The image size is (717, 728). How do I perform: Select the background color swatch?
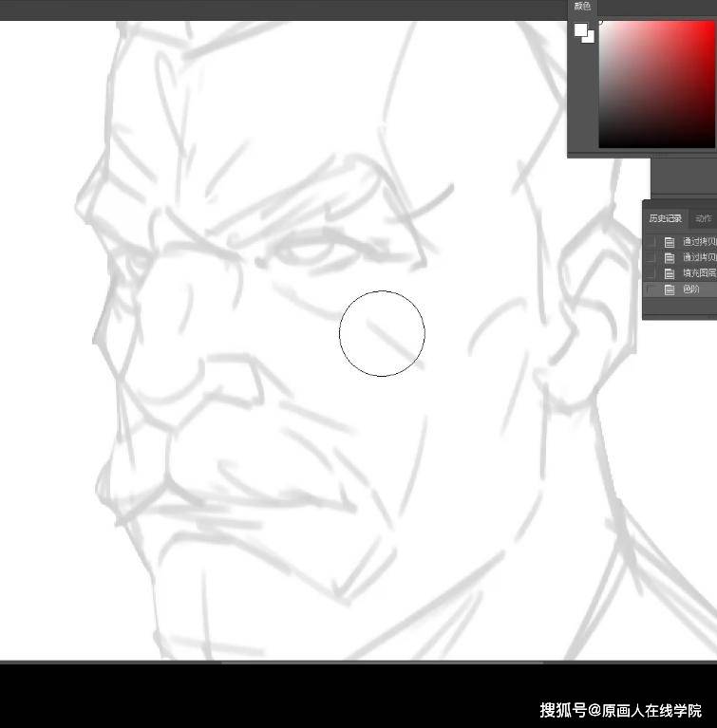point(590,38)
